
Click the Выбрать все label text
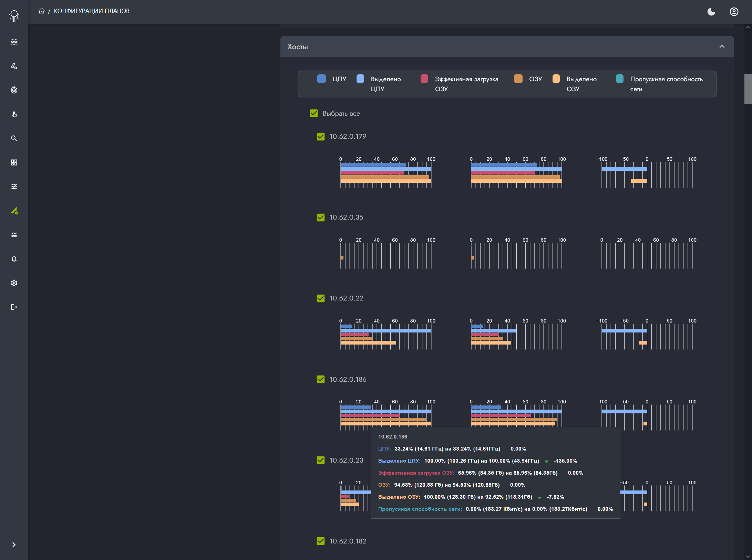[341, 114]
